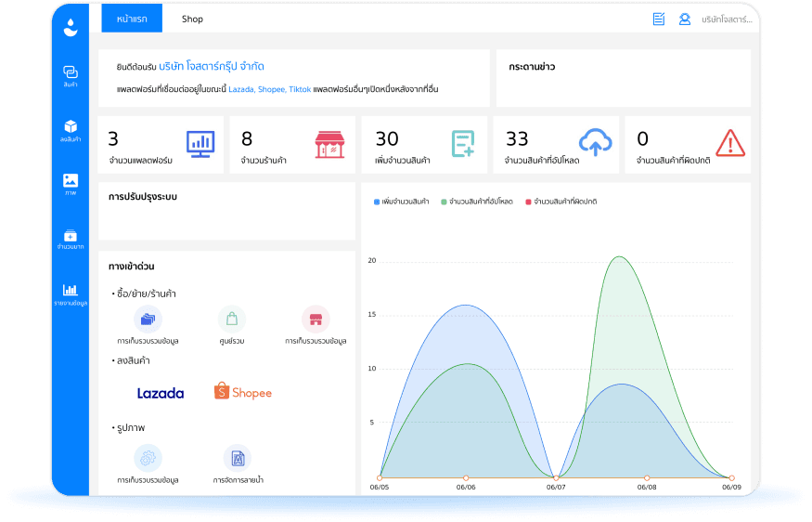
Task: Open the รายงานข้อมูล chart icon in sidebar
Action: [x=71, y=294]
